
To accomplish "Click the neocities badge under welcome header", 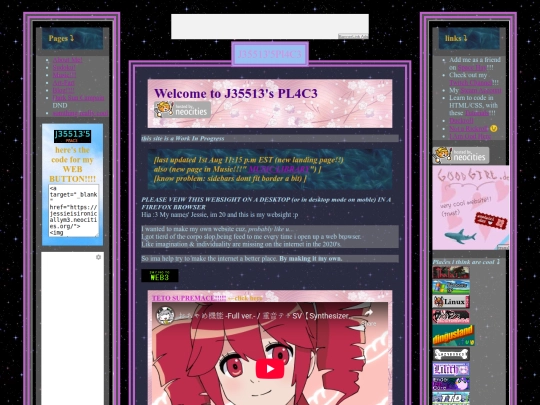I will 182,110.
